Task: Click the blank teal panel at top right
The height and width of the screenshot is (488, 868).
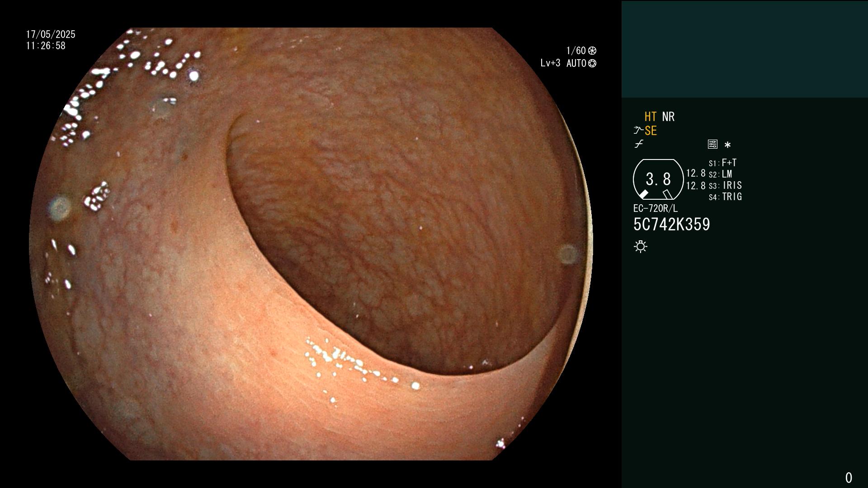Action: [x=745, y=49]
